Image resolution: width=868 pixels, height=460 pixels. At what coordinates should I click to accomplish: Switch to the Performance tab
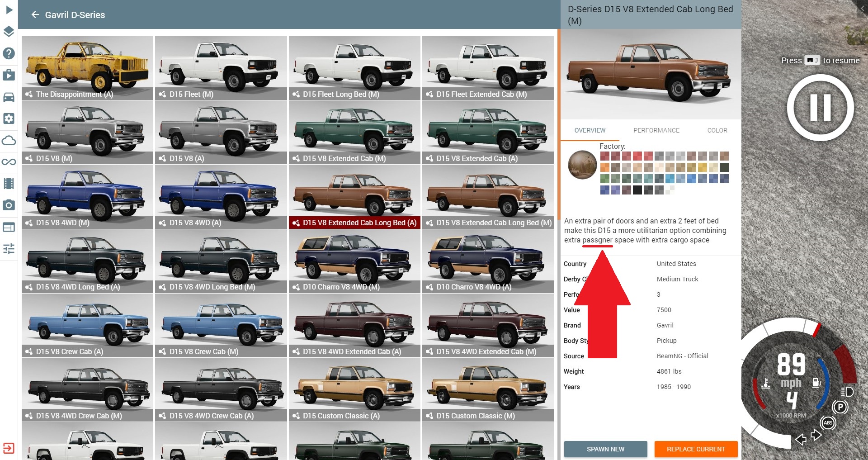656,130
